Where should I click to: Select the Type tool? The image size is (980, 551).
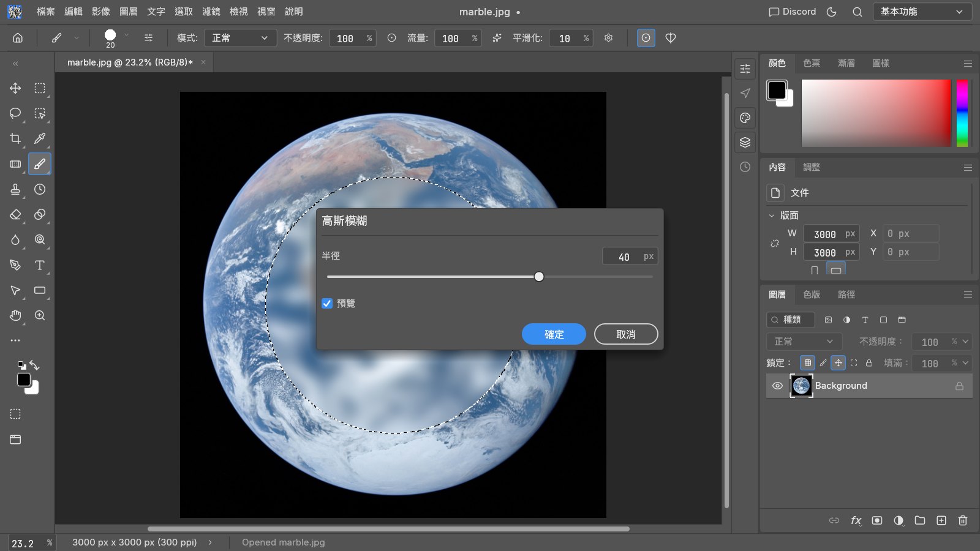40,265
